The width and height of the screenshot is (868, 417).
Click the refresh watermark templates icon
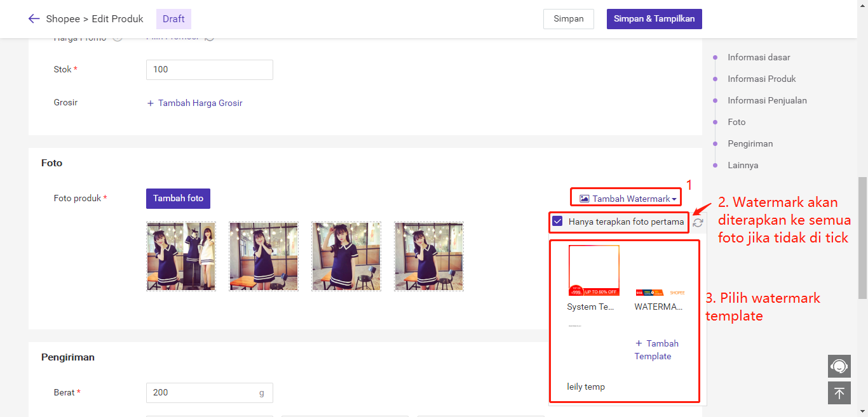pos(698,223)
